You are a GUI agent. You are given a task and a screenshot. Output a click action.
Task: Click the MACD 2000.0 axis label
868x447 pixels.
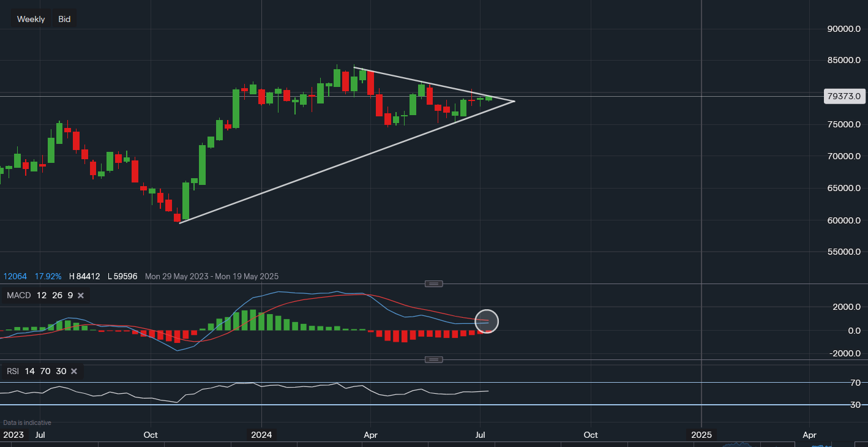click(846, 307)
